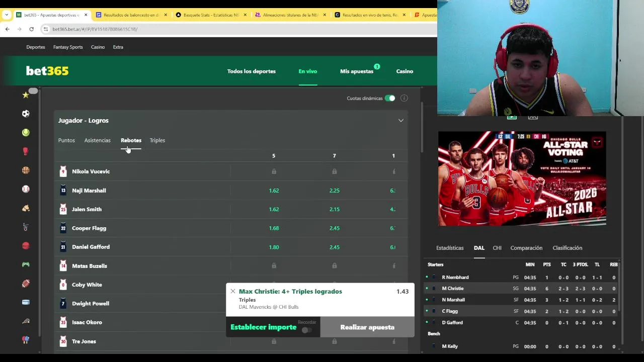Image resolution: width=644 pixels, height=362 pixels.
Task: Collapse the Jugador - Logros section
Action: pyautogui.click(x=400, y=121)
